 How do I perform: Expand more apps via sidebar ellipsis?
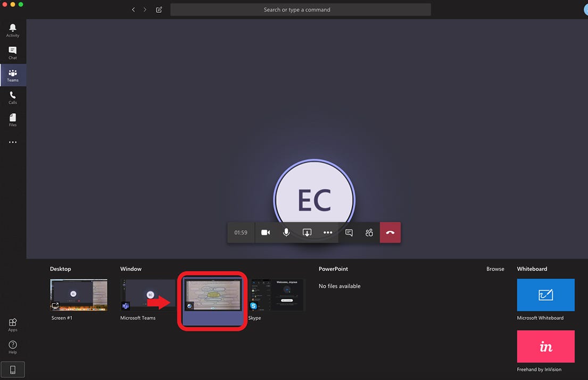coord(12,142)
